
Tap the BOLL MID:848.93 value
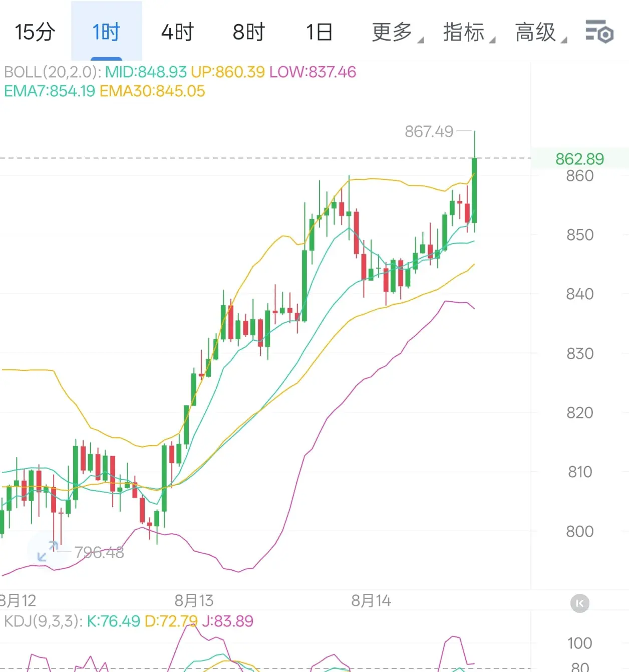tap(146, 72)
